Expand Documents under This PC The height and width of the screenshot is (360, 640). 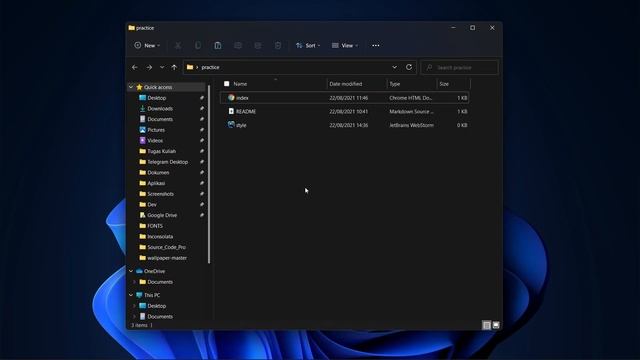pos(134,316)
